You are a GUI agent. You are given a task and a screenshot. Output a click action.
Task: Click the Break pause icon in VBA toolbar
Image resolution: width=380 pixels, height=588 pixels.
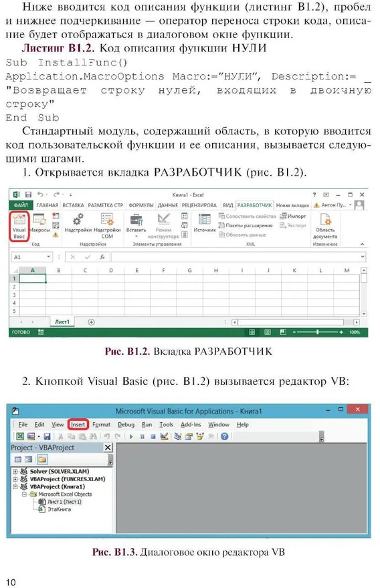(142, 436)
